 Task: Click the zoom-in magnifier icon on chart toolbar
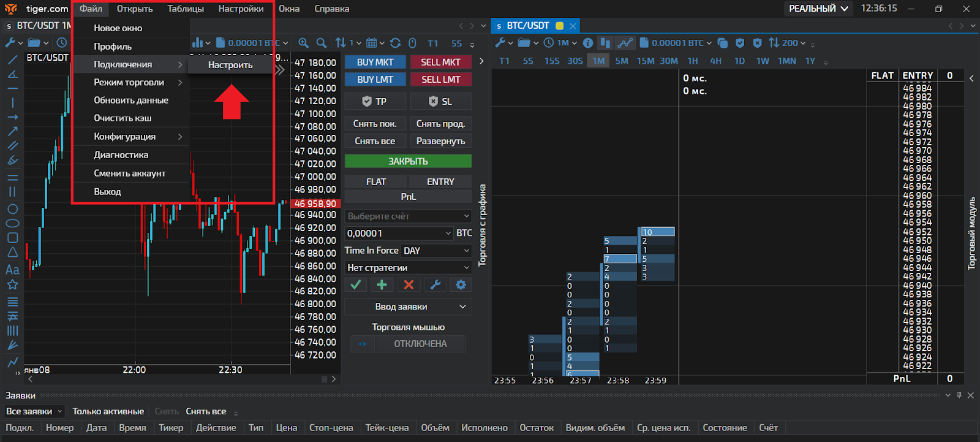point(303,43)
